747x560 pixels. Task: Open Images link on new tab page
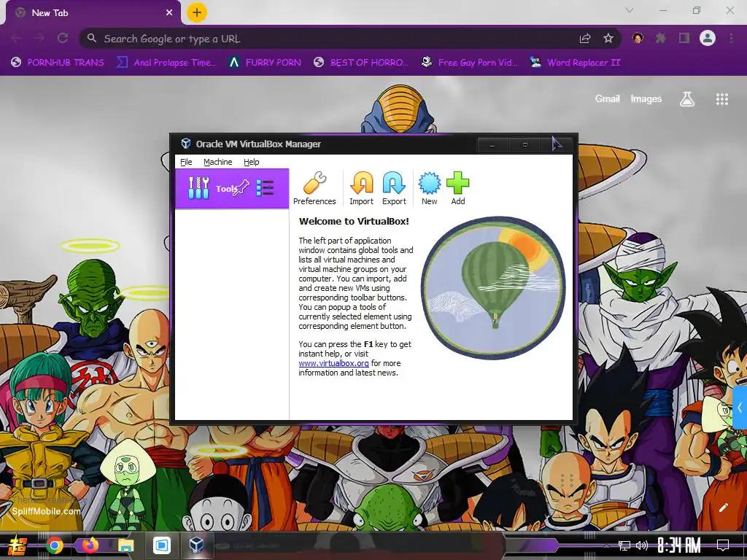pyautogui.click(x=646, y=98)
